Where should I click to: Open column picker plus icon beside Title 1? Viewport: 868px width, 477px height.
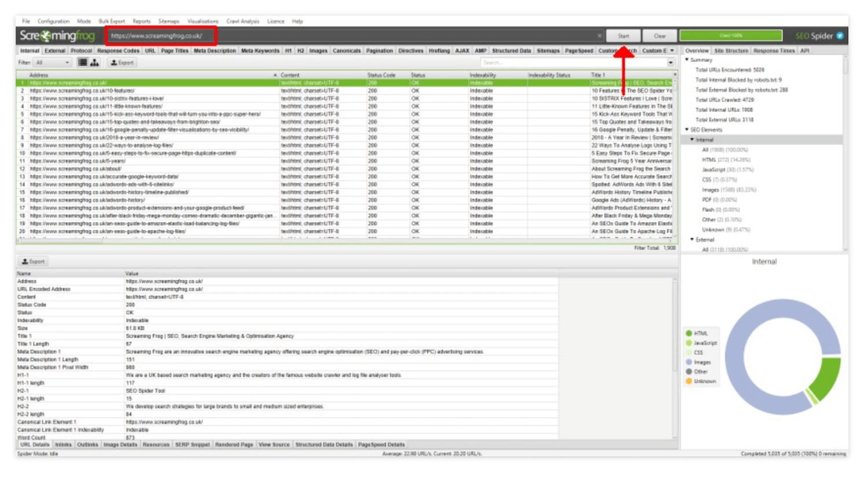click(675, 75)
